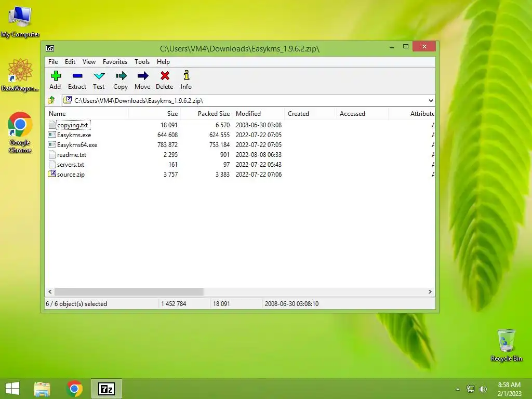Click the scrollbar left arrow
532x399 pixels.
(50, 292)
